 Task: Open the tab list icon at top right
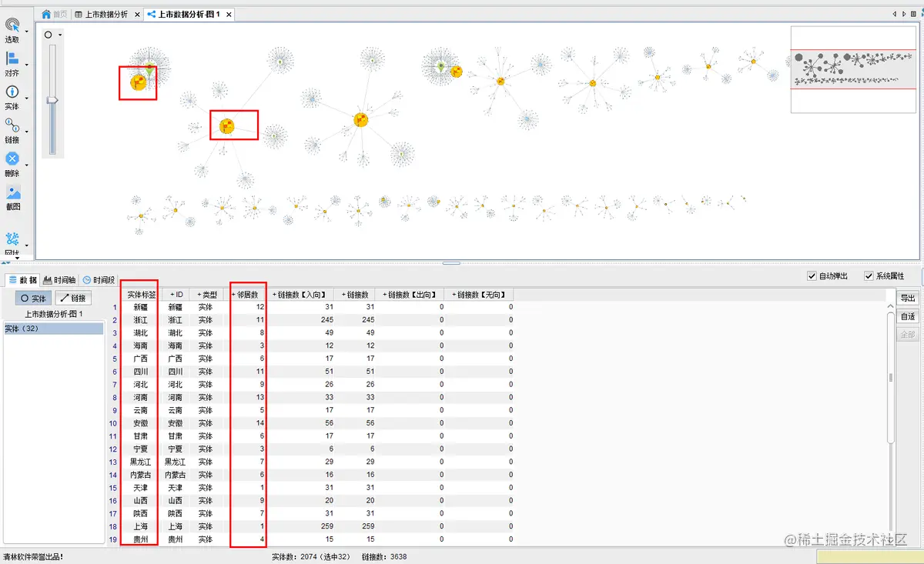click(915, 14)
